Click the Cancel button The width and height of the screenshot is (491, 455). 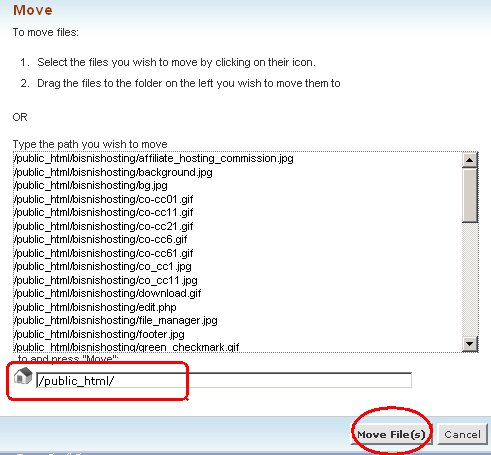(462, 434)
